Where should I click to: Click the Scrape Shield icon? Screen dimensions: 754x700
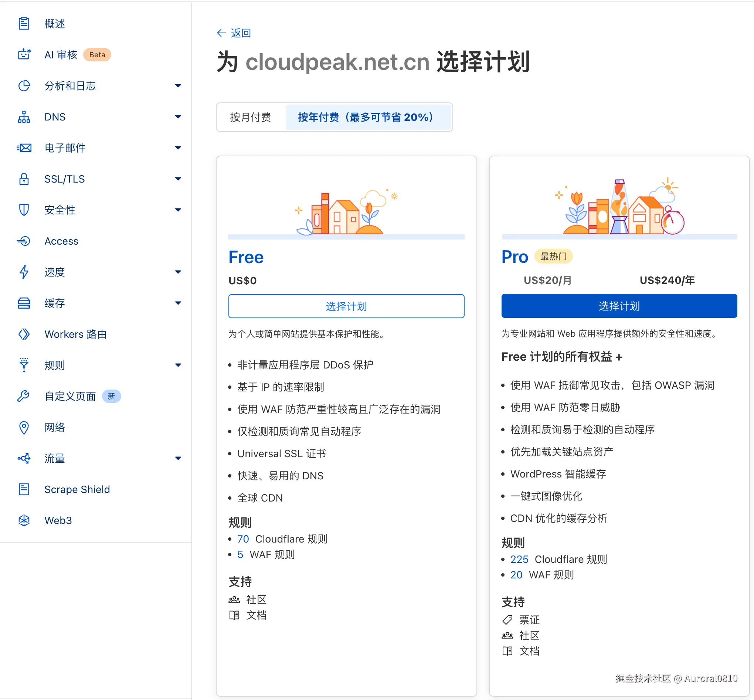point(24,489)
